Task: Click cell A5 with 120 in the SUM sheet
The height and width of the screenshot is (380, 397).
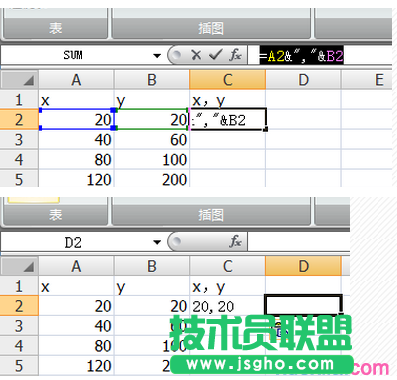Action: pyautogui.click(x=76, y=178)
